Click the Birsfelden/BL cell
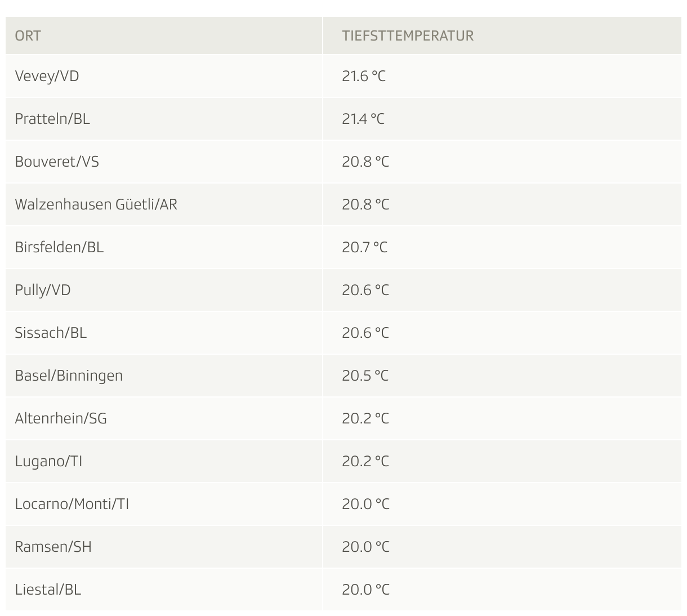 (164, 247)
